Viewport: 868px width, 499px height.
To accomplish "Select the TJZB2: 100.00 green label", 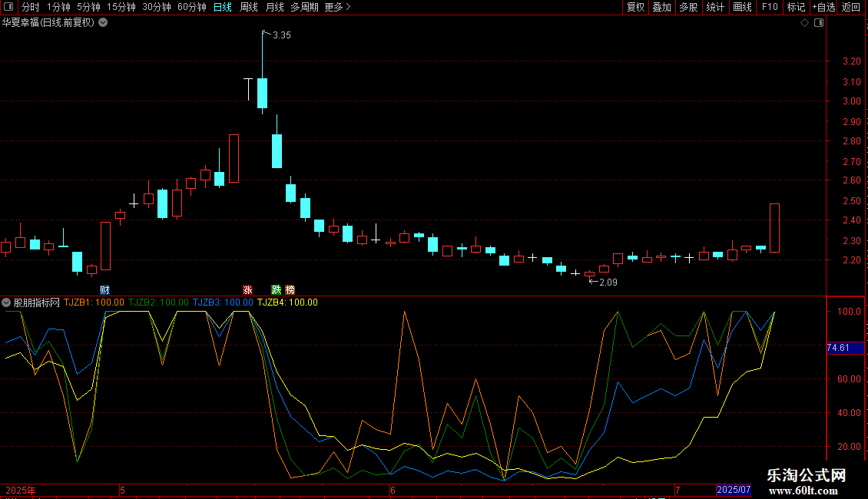I will tap(158, 302).
